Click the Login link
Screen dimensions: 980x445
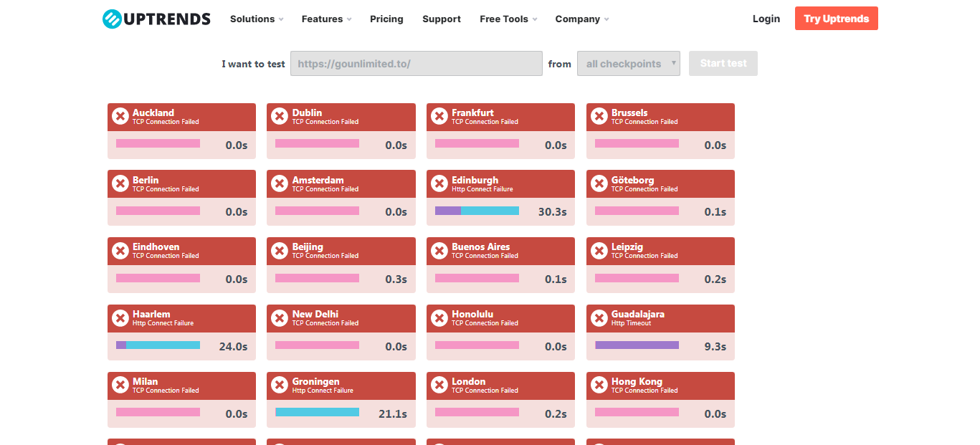point(766,19)
